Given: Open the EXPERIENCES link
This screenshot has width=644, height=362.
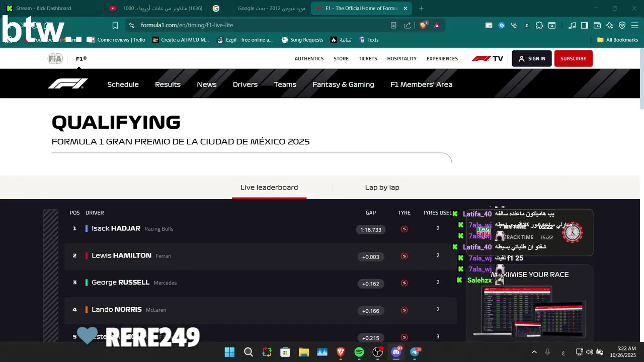Looking at the screenshot, I should pos(442,59).
